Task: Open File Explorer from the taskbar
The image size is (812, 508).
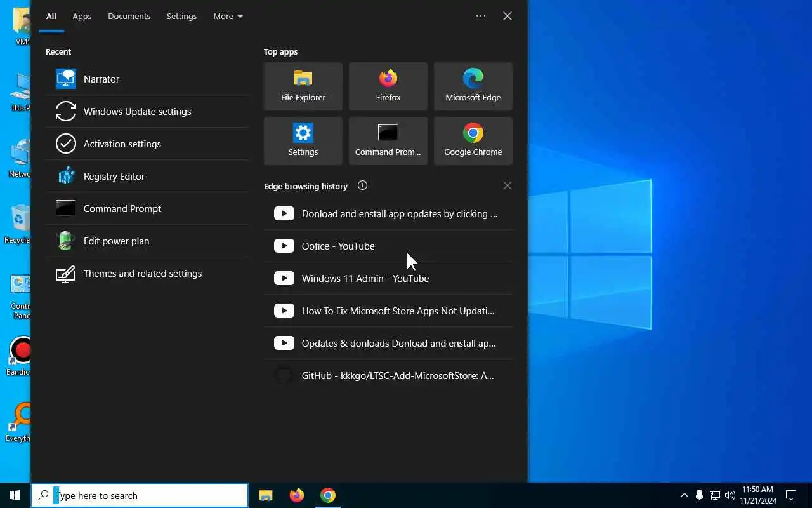Action: (265, 495)
